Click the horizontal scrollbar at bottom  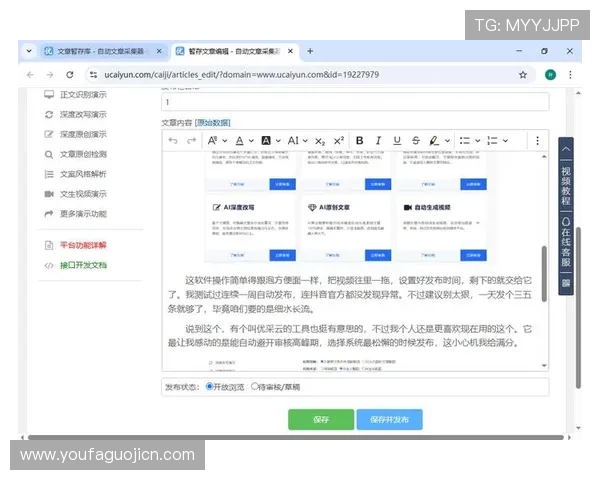(x=295, y=437)
